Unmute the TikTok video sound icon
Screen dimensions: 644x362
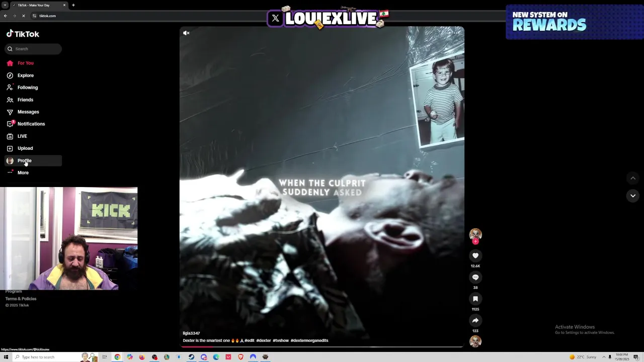coord(186,33)
